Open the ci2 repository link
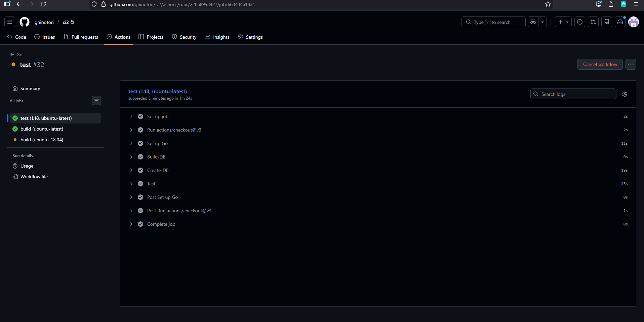The image size is (644, 322). coord(66,22)
